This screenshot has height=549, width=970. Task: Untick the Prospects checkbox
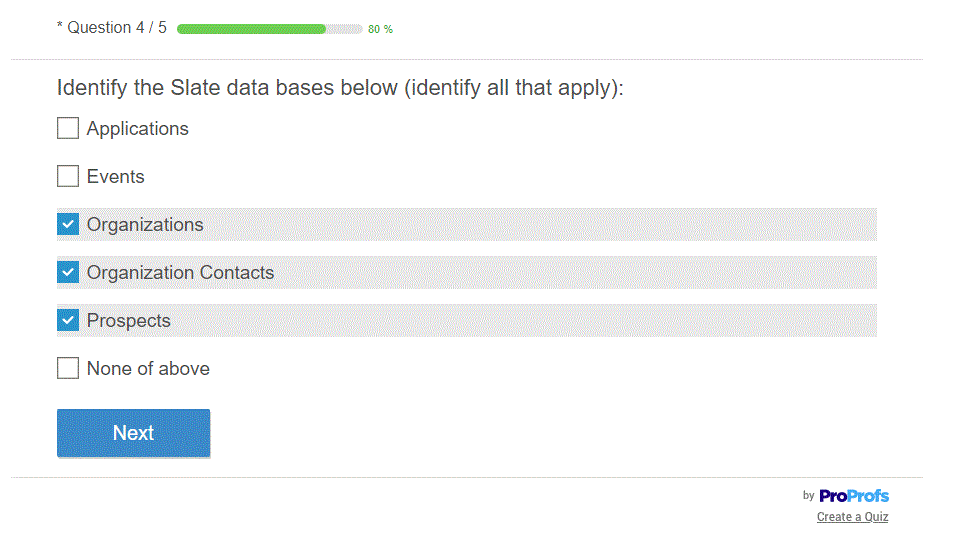[x=68, y=321]
